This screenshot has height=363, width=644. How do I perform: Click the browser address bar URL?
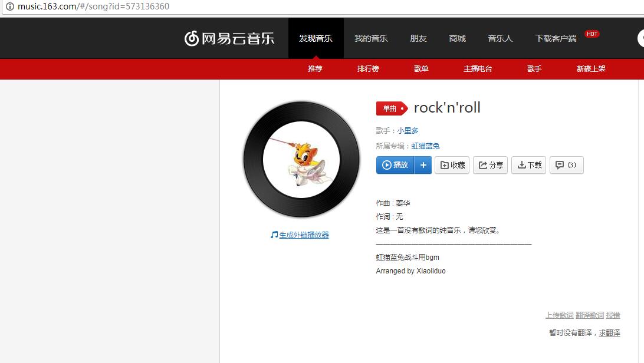pyautogui.click(x=93, y=6)
